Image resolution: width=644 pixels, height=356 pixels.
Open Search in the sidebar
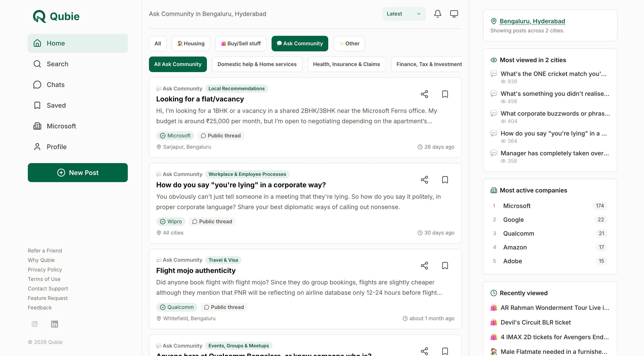[x=78, y=64]
